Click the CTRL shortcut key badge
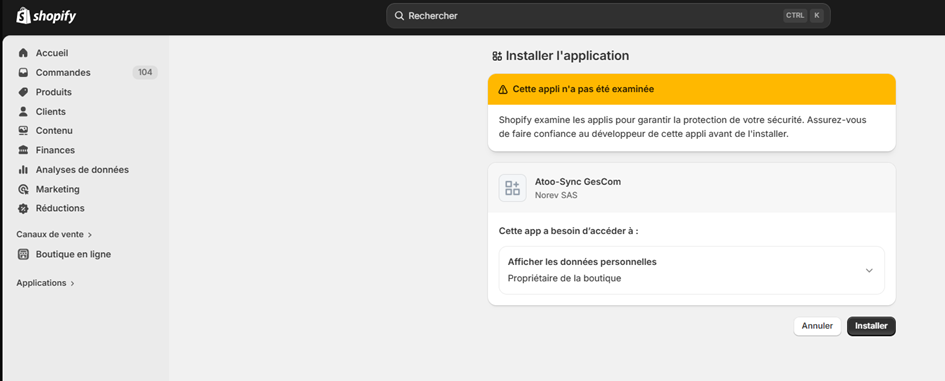 [795, 16]
